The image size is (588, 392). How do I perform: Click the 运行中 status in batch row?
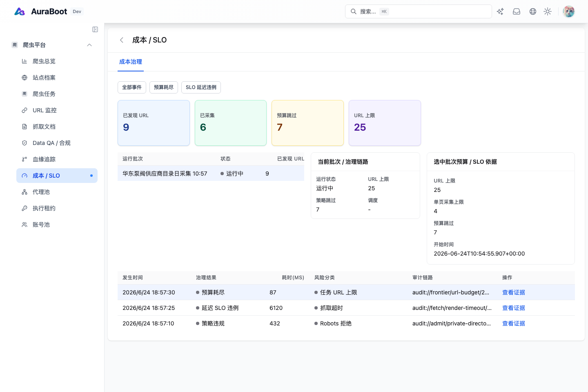pos(232,174)
